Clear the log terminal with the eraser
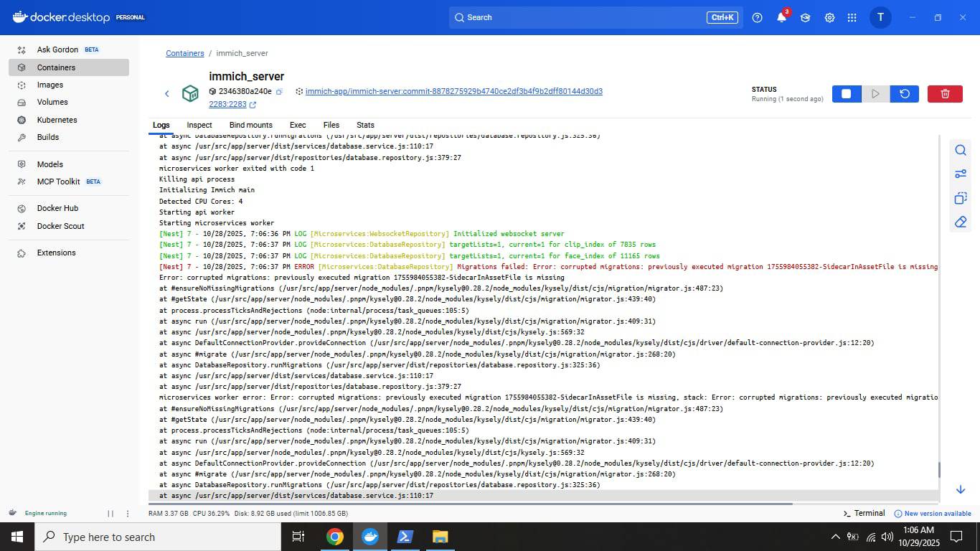The height and width of the screenshot is (551, 980). click(960, 222)
